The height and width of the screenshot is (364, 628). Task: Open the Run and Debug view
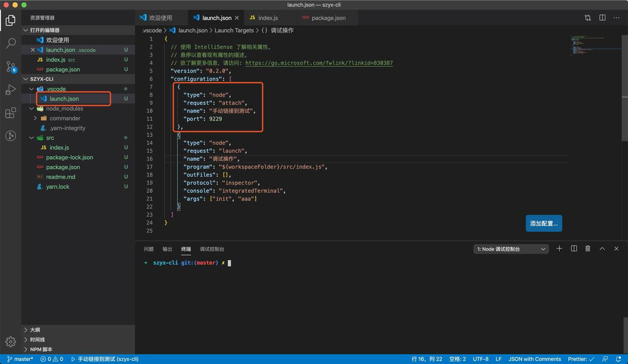[10, 90]
